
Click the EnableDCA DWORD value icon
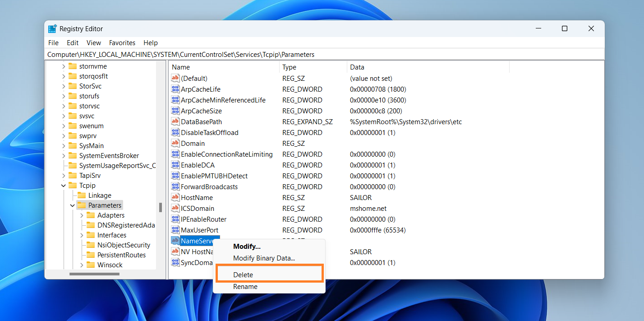coord(175,165)
